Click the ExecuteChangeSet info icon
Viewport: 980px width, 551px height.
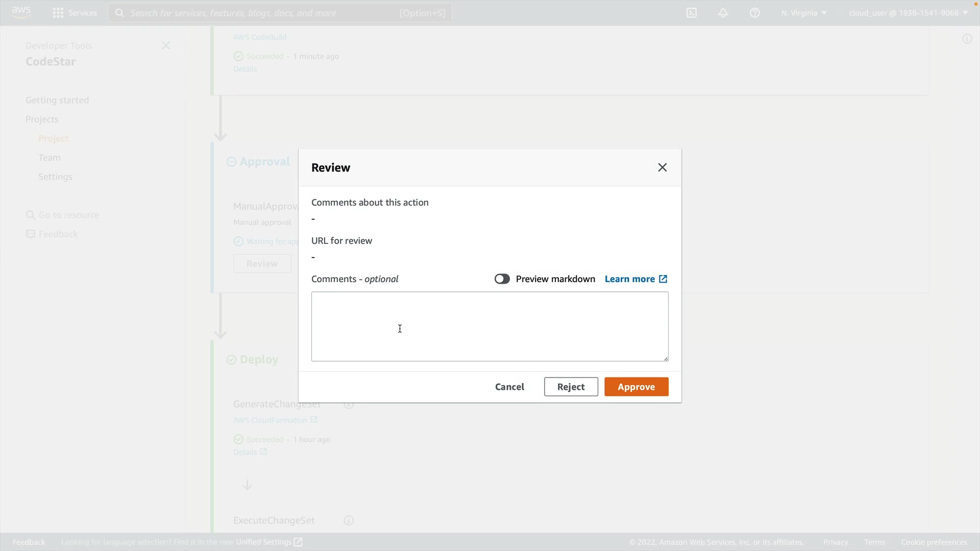pos(349,520)
